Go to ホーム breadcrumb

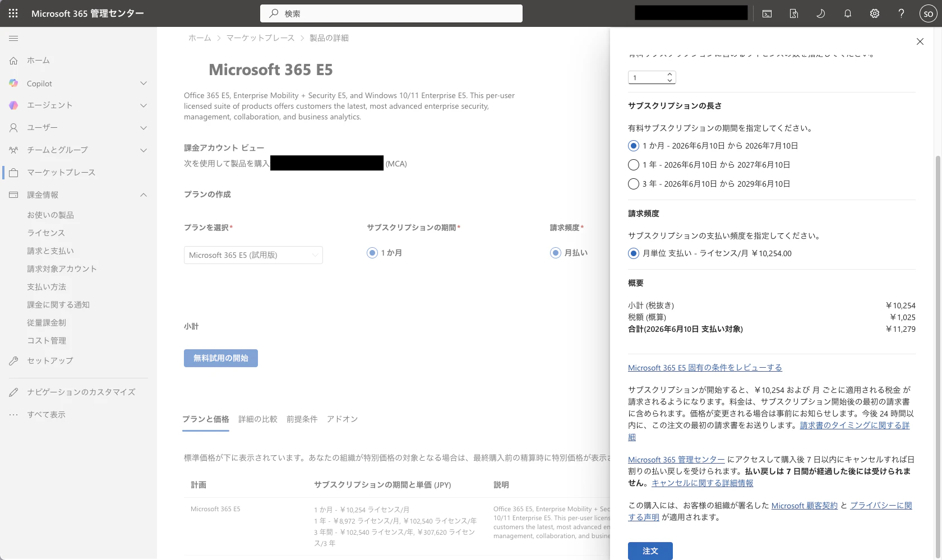click(x=200, y=38)
